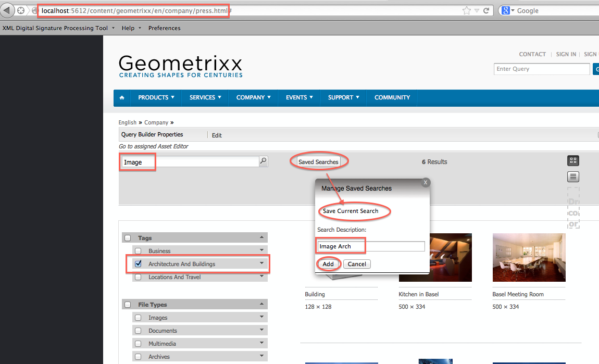
Task: Click the Company breadcrumb link
Action: (x=156, y=122)
